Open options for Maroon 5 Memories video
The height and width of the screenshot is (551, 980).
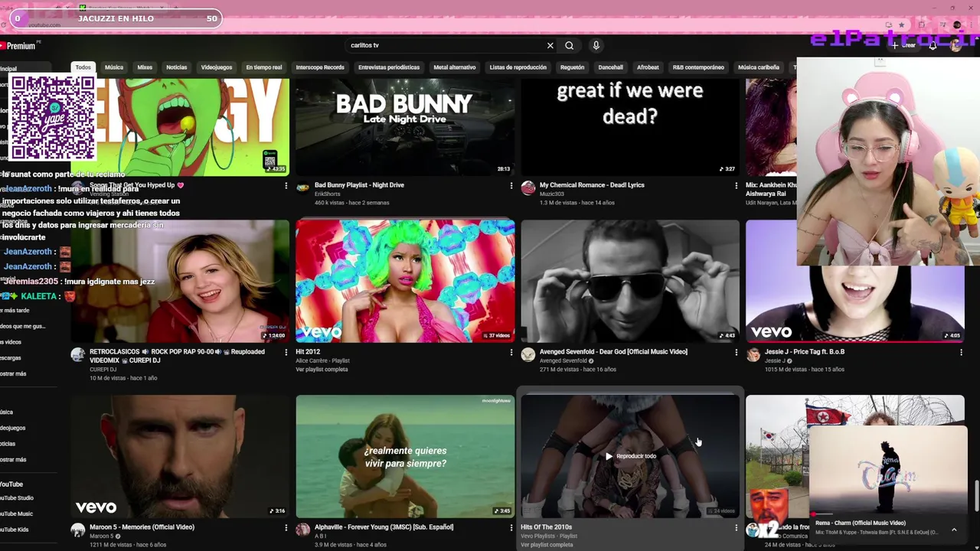[286, 527]
